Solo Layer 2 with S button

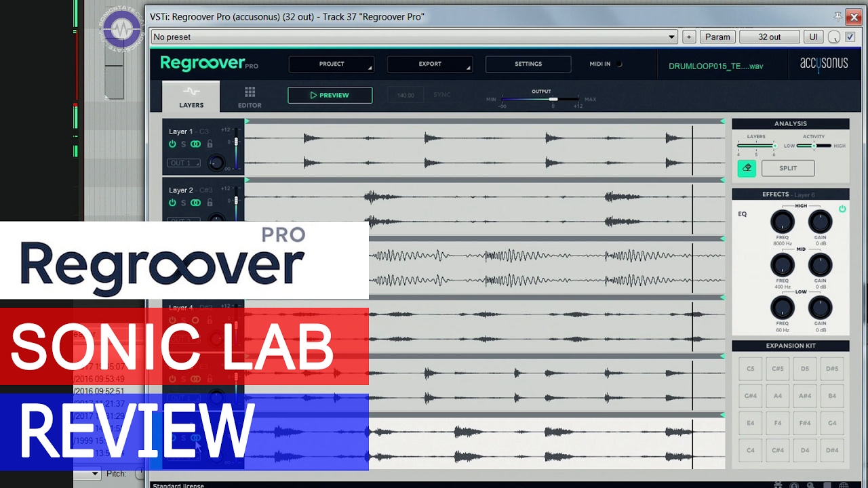click(x=183, y=203)
